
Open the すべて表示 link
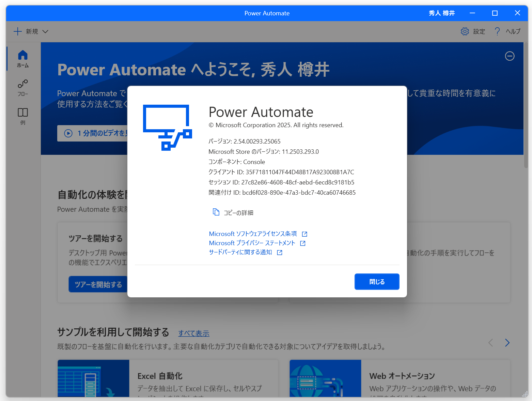[x=193, y=333]
